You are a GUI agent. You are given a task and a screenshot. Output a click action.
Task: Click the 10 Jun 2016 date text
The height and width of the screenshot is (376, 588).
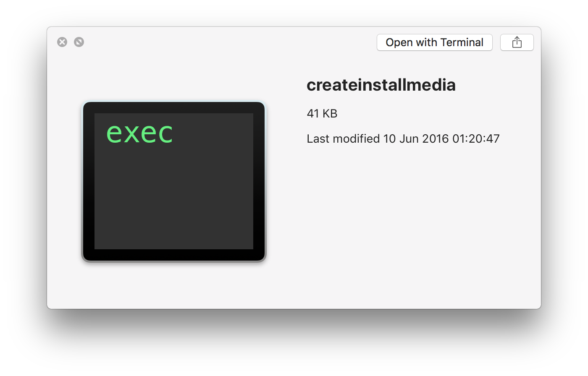(416, 138)
